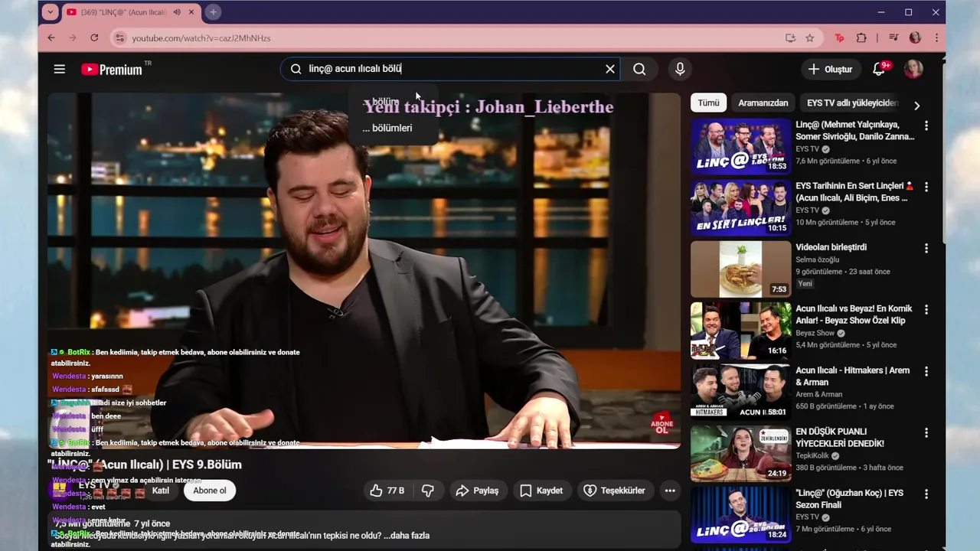The image size is (980, 551).
Task: Share the video via Paylaş button
Action: (477, 491)
